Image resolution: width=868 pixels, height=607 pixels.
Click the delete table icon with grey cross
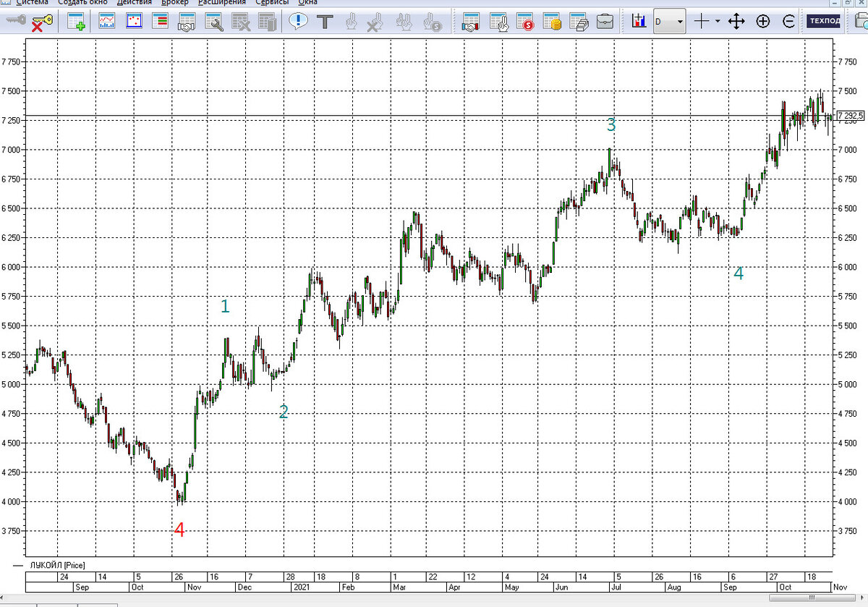click(x=240, y=22)
